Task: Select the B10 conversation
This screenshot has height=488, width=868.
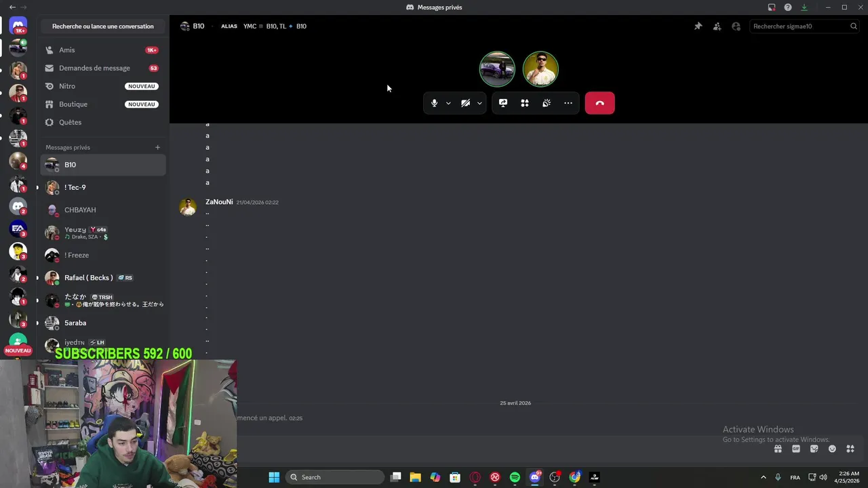Action: (x=103, y=165)
